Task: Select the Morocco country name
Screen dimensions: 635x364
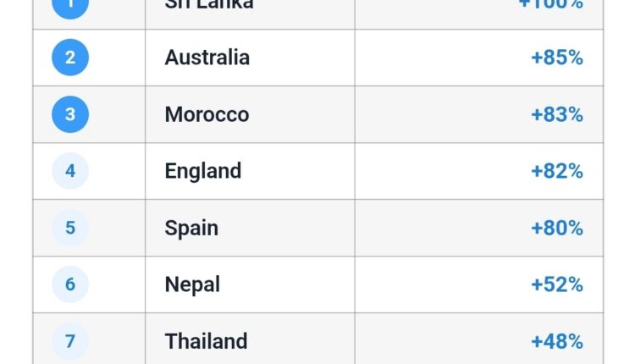Action: pyautogui.click(x=207, y=114)
